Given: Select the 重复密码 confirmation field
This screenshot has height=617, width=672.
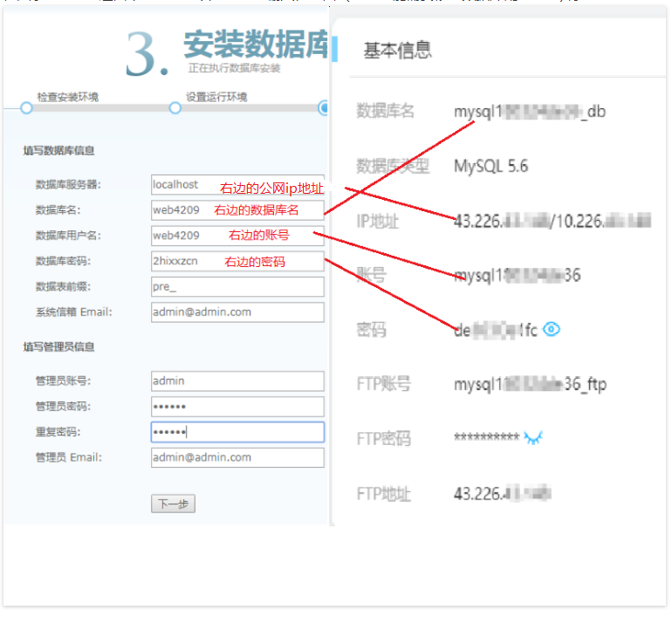Looking at the screenshot, I should click(237, 432).
